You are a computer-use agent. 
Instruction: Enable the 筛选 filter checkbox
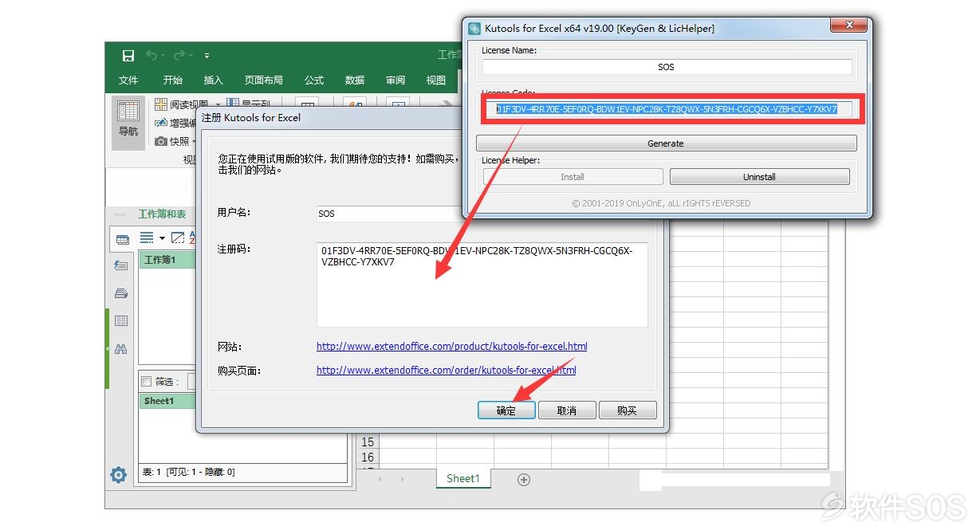point(146,382)
